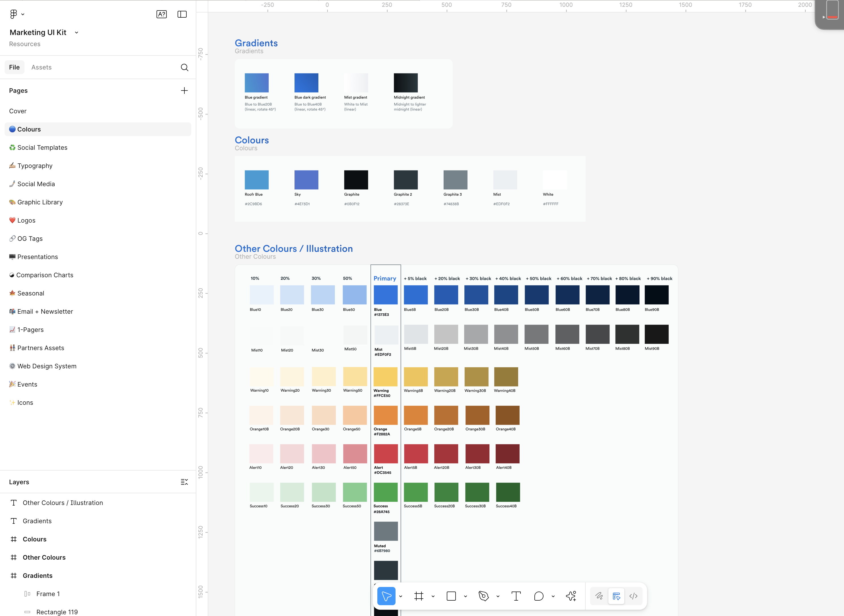The width and height of the screenshot is (844, 616).
Task: Open the shape tools dropdown arrow
Action: pos(465,596)
